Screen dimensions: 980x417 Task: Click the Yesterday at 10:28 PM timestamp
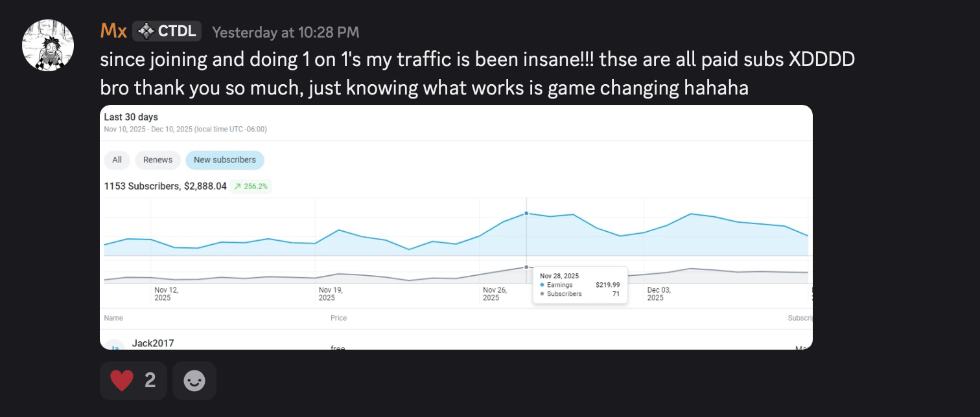point(285,32)
